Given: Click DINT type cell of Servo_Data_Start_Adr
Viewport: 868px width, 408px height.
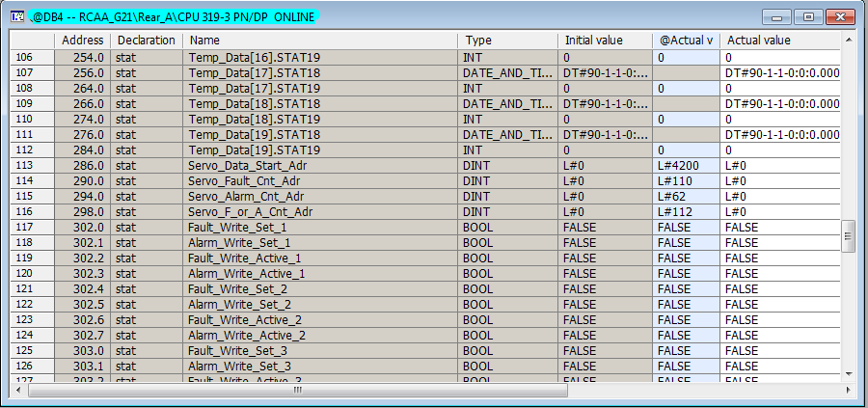Looking at the screenshot, I should tap(508, 166).
